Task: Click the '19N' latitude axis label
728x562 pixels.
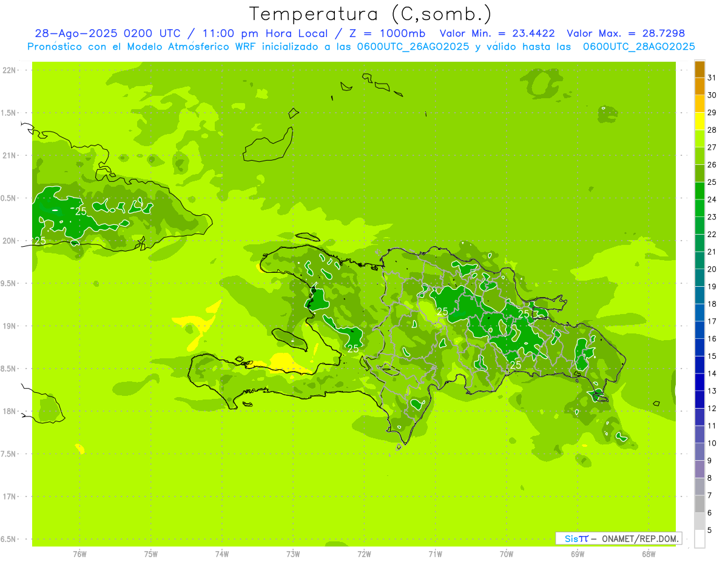Action: (x=9, y=326)
